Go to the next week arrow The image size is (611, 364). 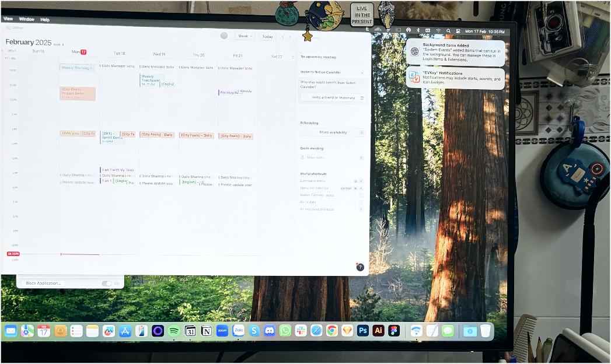tap(289, 37)
